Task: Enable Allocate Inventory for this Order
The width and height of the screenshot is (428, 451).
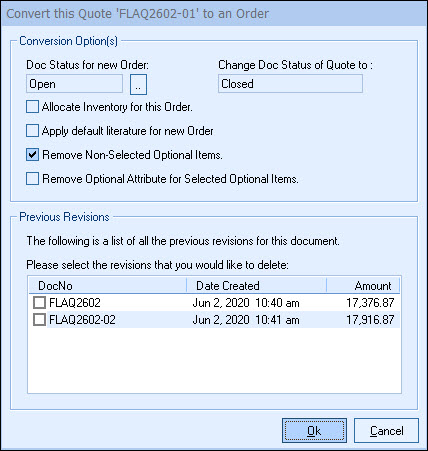Action: click(32, 107)
